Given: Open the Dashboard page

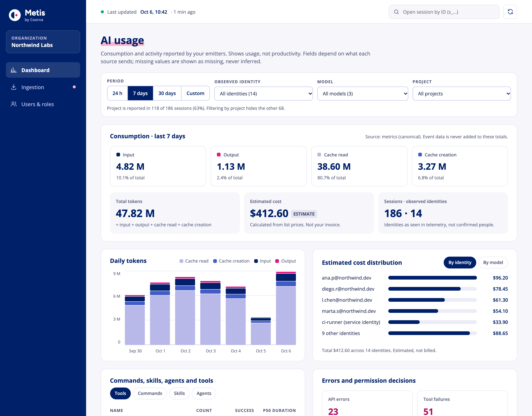Looking at the screenshot, I should 43,70.
